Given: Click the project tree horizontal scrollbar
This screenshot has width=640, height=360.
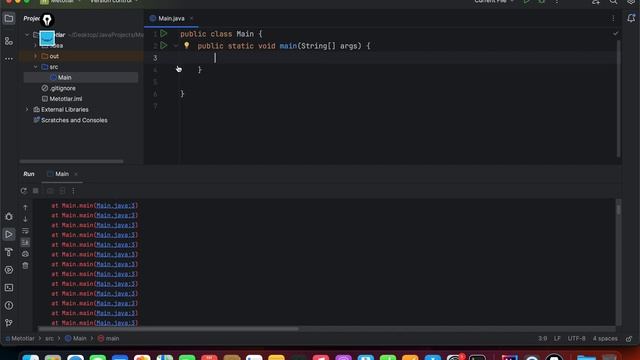Looking at the screenshot, I should tap(71, 162).
